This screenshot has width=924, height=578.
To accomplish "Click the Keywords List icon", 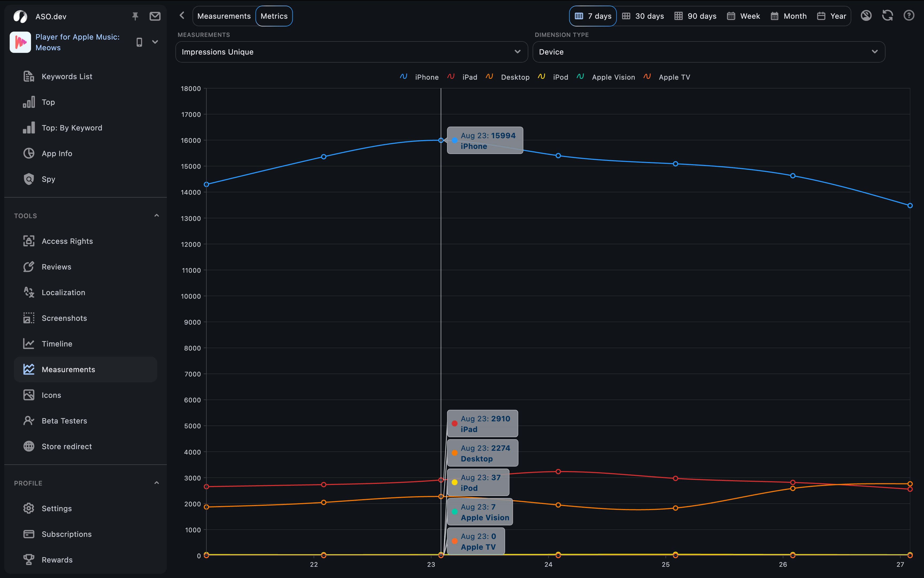I will point(29,76).
